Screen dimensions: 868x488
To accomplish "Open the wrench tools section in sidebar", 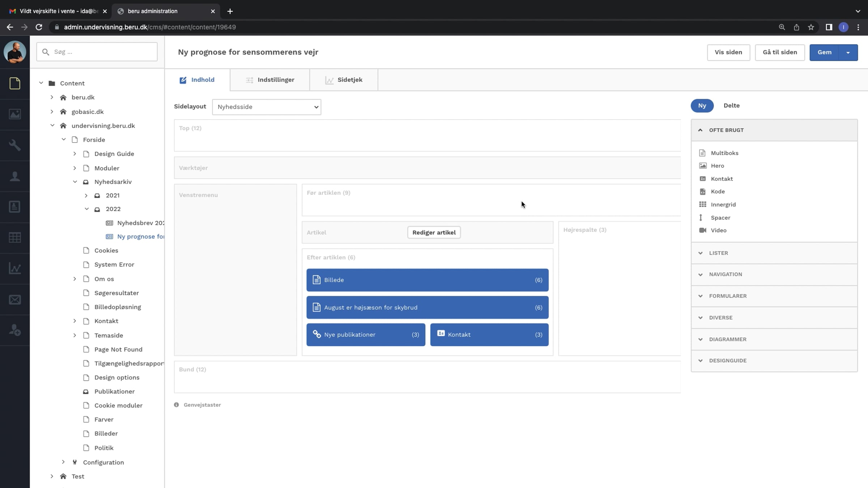I will 15,145.
